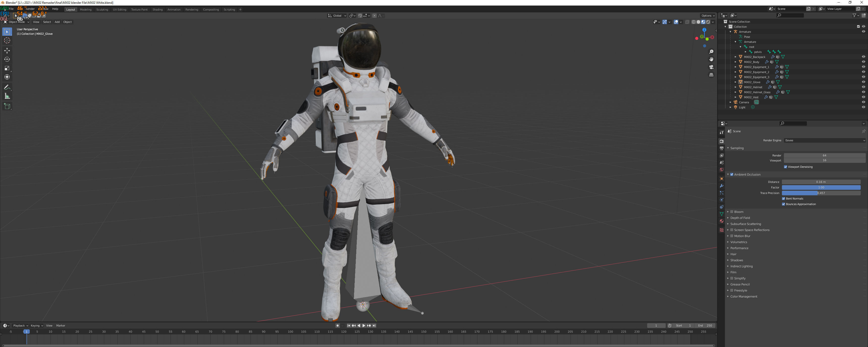Switch to the Sculpting workspace tab

click(102, 9)
